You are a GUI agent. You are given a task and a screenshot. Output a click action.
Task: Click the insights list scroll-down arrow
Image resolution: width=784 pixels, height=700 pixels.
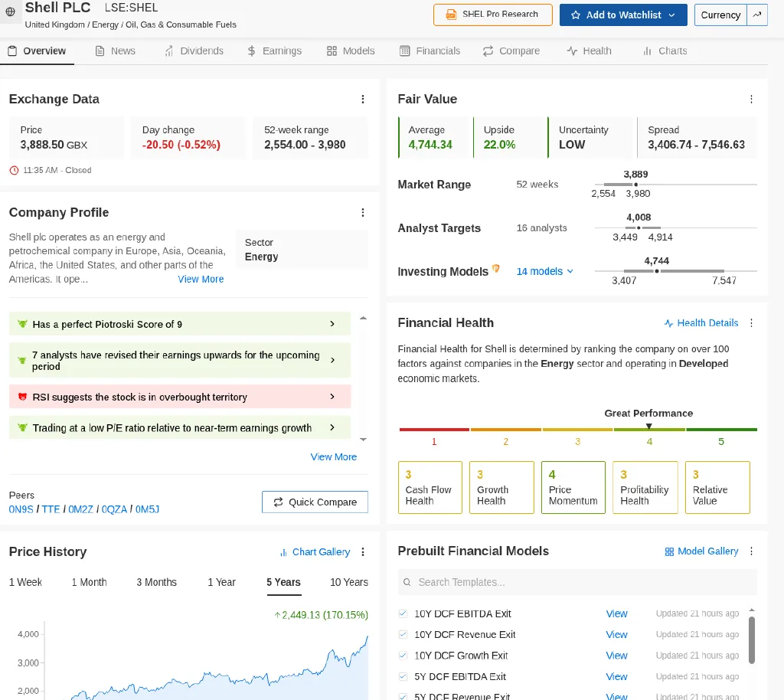point(364,440)
